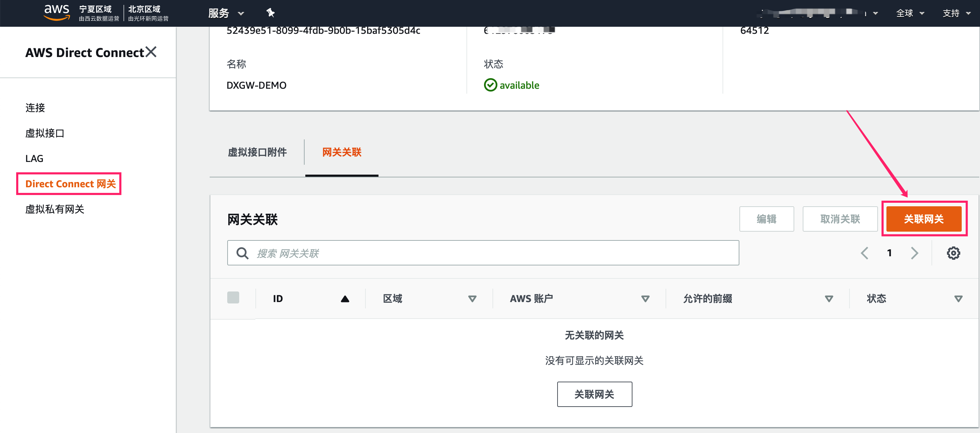Open 虚拟接口 in sidebar
The image size is (980, 433).
pyautogui.click(x=45, y=133)
